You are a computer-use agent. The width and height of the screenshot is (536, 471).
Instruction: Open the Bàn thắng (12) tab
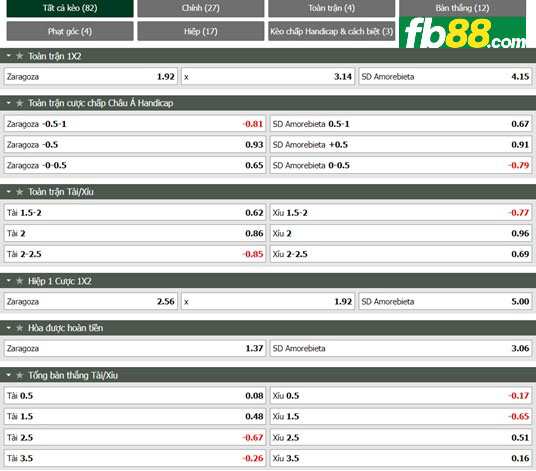(x=462, y=8)
